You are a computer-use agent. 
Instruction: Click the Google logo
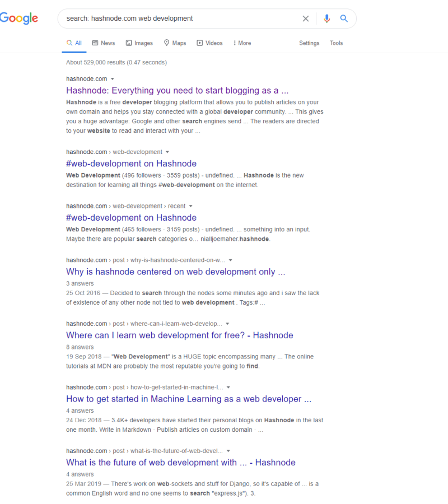pyautogui.click(x=18, y=18)
